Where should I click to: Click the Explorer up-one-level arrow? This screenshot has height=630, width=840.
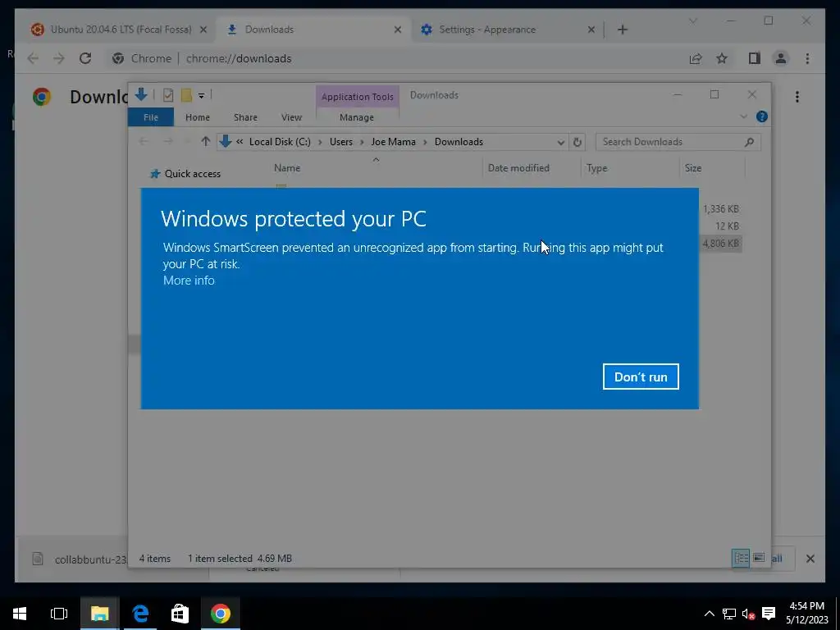point(206,141)
